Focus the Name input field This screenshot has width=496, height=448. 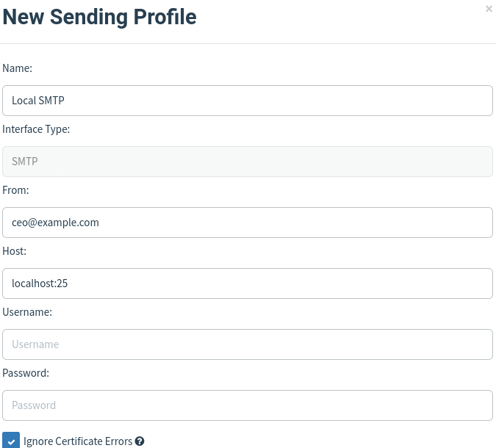(x=247, y=101)
